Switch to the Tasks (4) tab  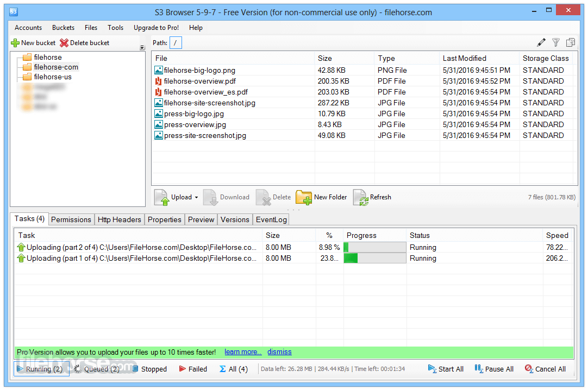pos(29,219)
